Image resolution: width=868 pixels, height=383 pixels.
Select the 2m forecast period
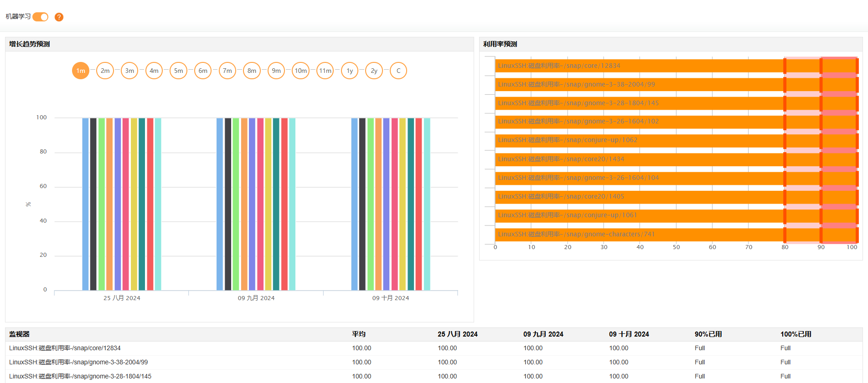(x=105, y=71)
